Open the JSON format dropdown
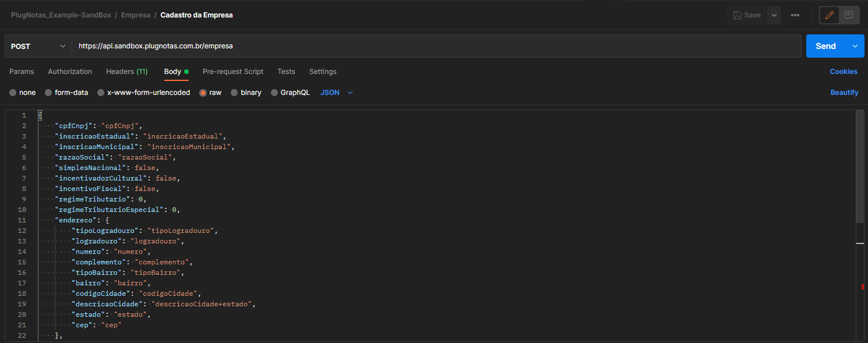This screenshot has height=343, width=868. coord(337,93)
